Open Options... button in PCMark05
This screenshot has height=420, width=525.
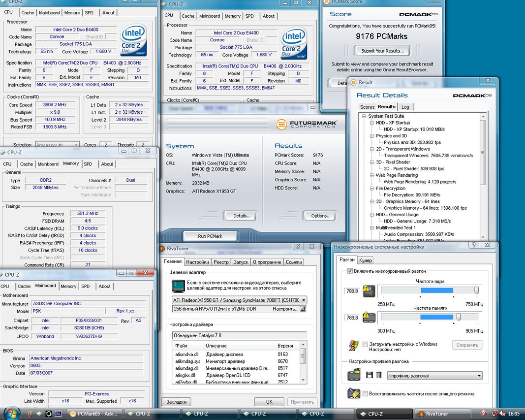[320, 216]
